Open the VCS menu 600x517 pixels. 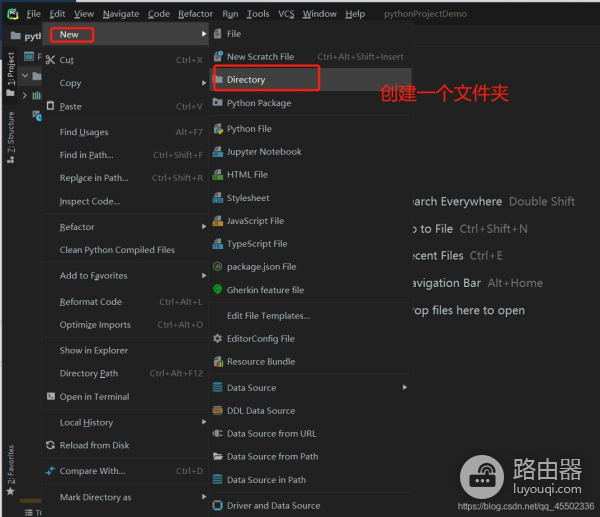click(x=286, y=14)
